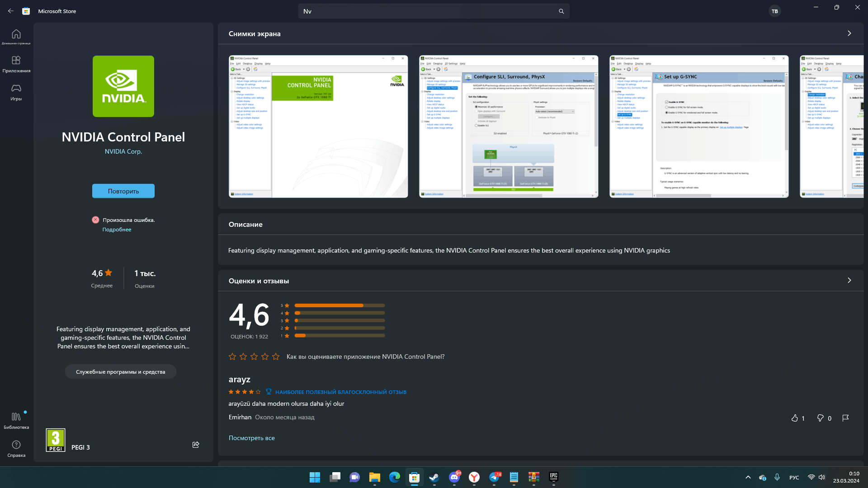Open the TB user profile avatar
This screenshot has width=868, height=488.
click(775, 11)
